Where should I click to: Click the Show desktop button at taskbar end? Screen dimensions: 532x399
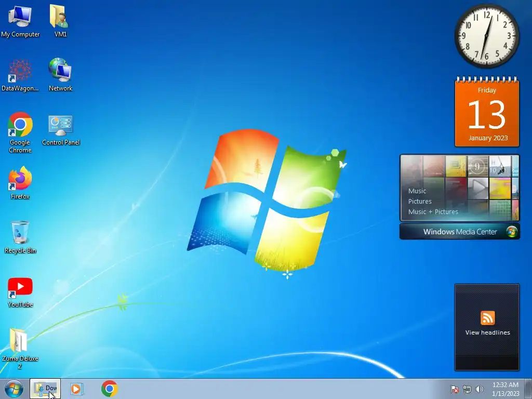(x=528, y=389)
